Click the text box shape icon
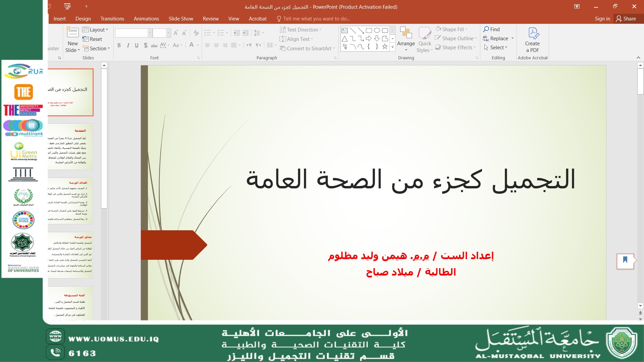This screenshot has width=644, height=362. point(344,31)
